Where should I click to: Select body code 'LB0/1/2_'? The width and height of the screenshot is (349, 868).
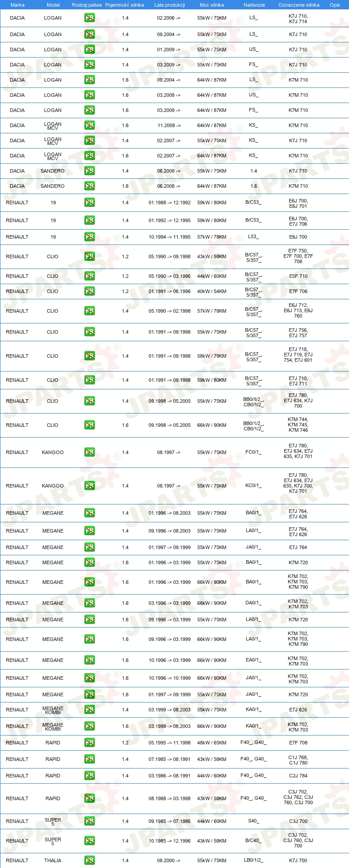click(x=253, y=860)
